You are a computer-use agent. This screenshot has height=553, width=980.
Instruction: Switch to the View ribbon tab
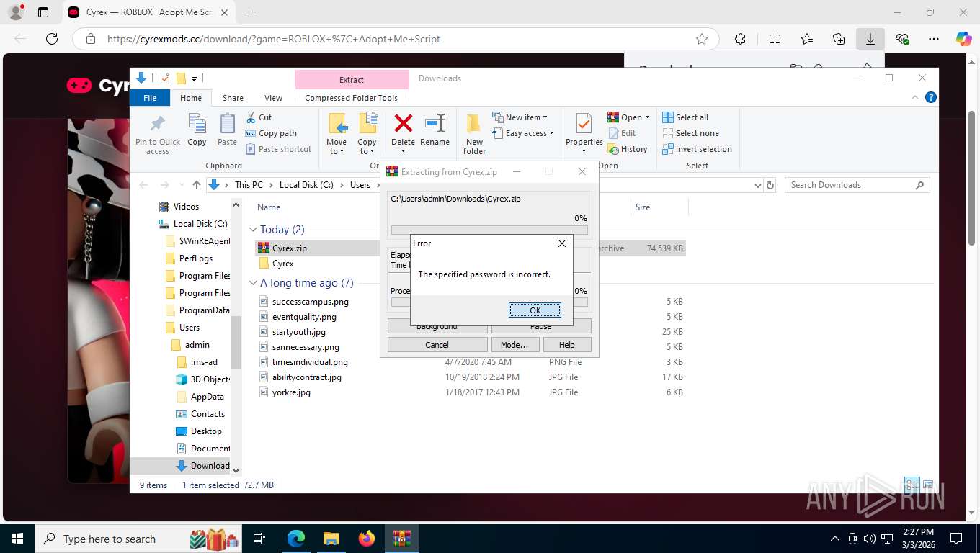click(273, 98)
